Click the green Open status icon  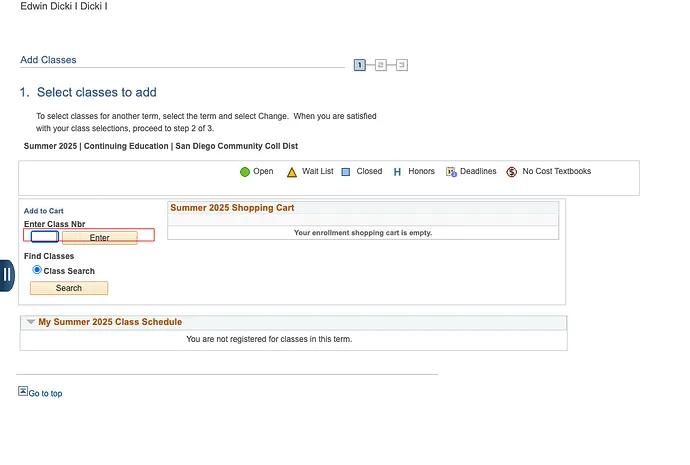tap(245, 172)
